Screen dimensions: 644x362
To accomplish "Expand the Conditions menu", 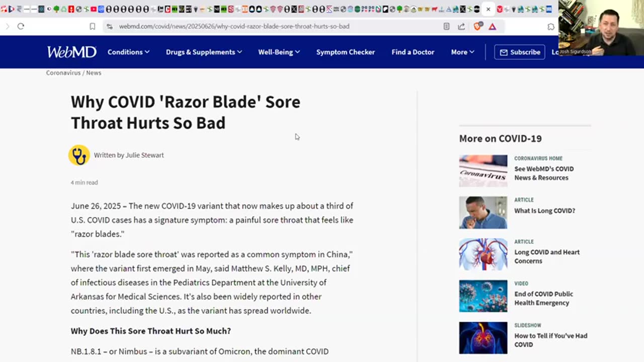I will tap(128, 52).
